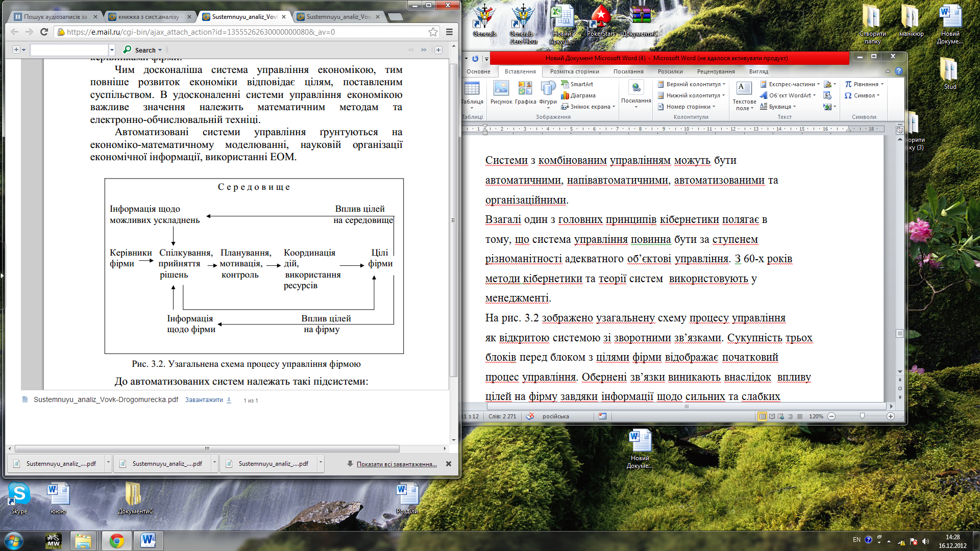Expand Об'єкт WordArt dropdown
This screenshot has width=980, height=551.
coord(788,95)
